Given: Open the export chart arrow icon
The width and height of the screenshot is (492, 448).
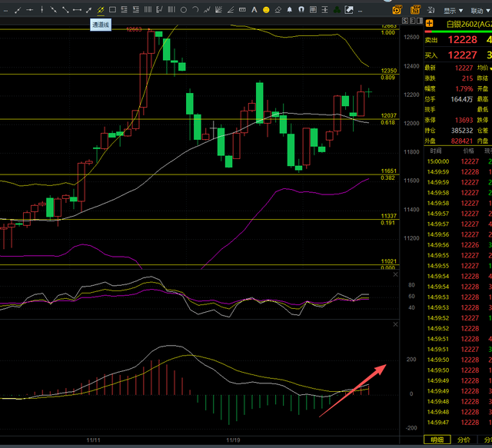Looking at the screenshot, I should pyautogui.click(x=349, y=10).
